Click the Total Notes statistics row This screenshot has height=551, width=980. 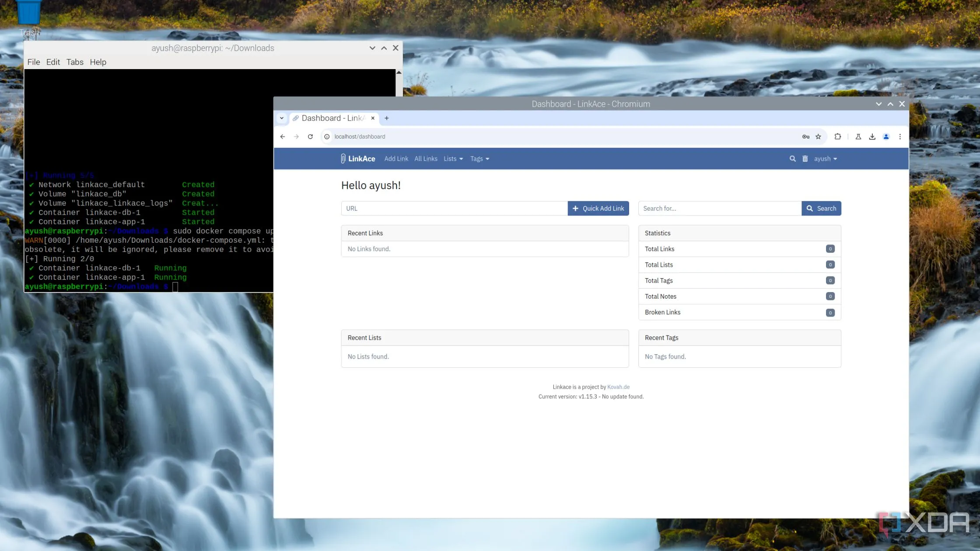point(739,296)
